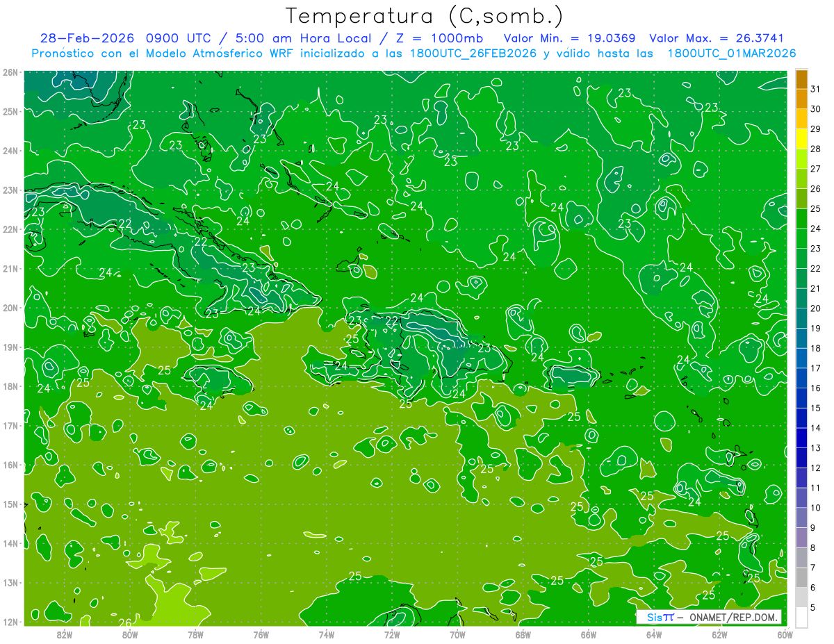Click the dark orange swatch above 31
Screen dimensions: 834x644
801,80
